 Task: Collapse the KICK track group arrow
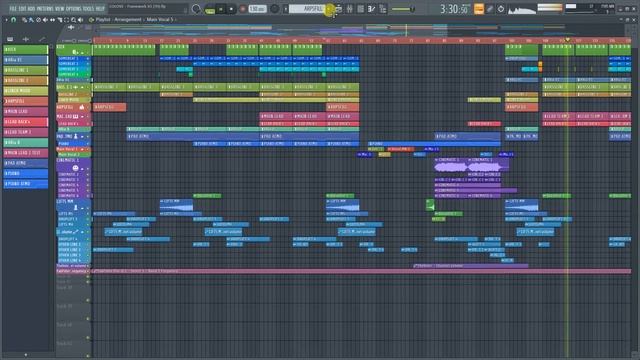click(x=82, y=53)
